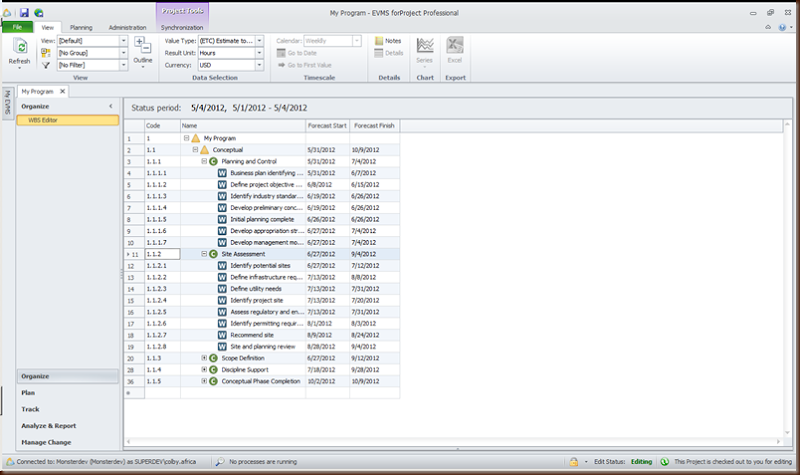Open the Currency dropdown showing USD
This screenshot has width=800, height=475.
[x=259, y=65]
